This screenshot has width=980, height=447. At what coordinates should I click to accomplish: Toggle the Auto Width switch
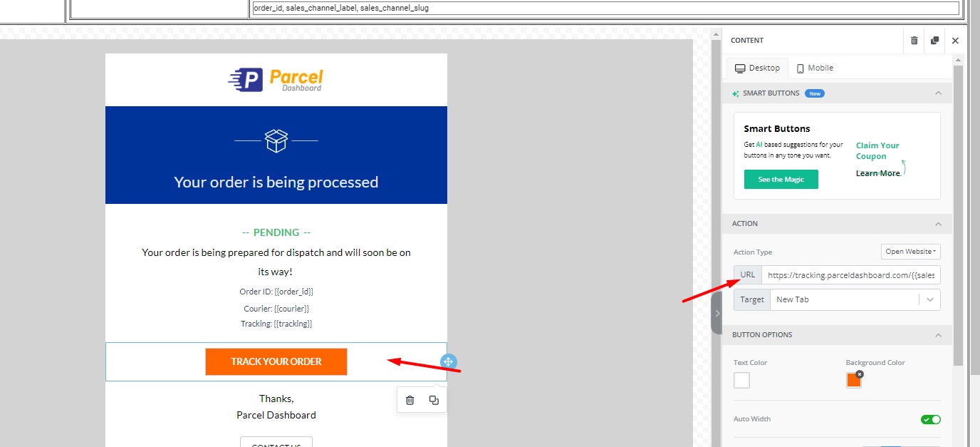coord(930,419)
